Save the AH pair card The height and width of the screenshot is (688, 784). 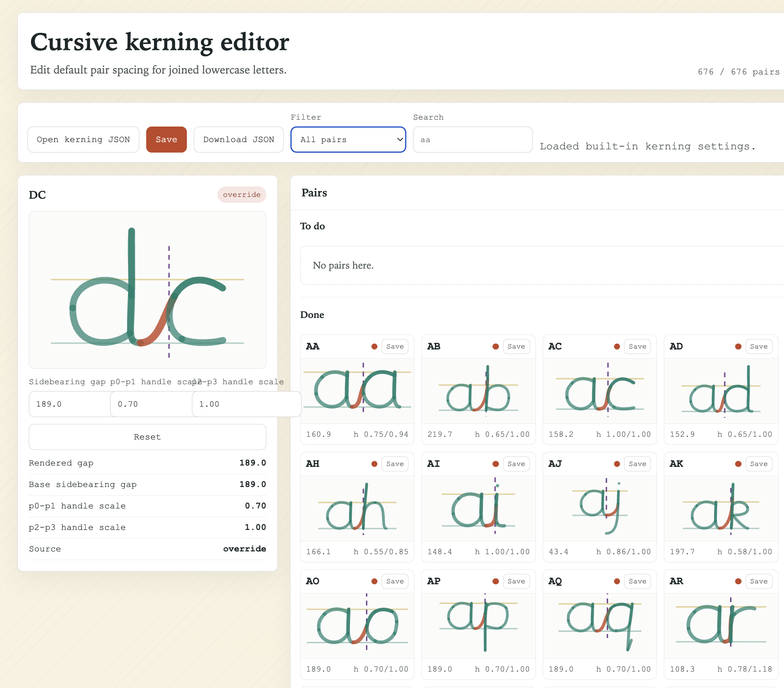(x=395, y=464)
